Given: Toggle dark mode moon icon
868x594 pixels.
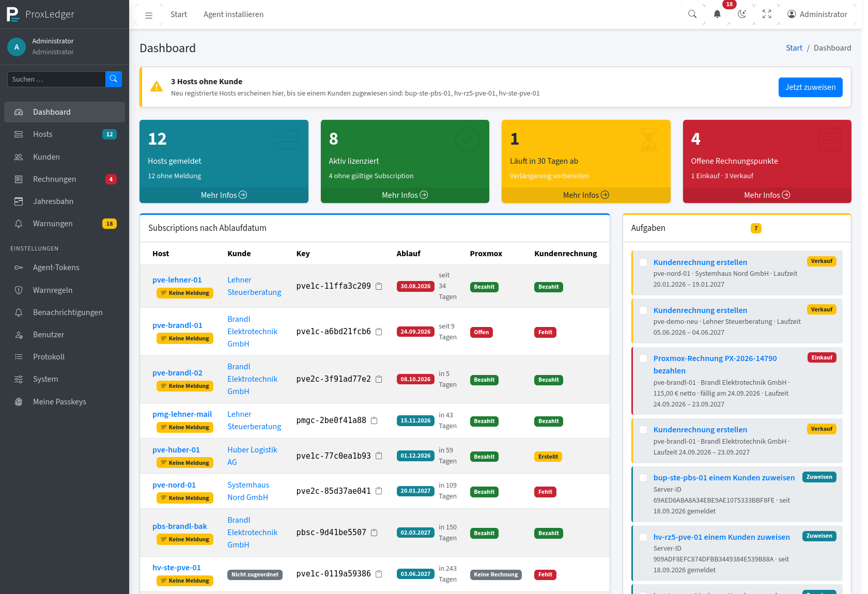Looking at the screenshot, I should pyautogui.click(x=742, y=14).
